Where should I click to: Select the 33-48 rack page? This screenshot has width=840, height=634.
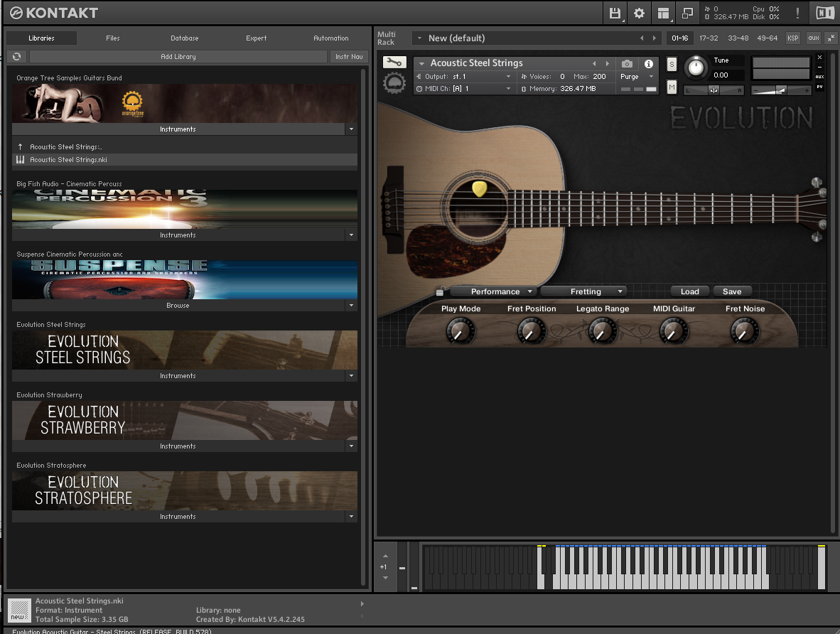[x=738, y=38]
